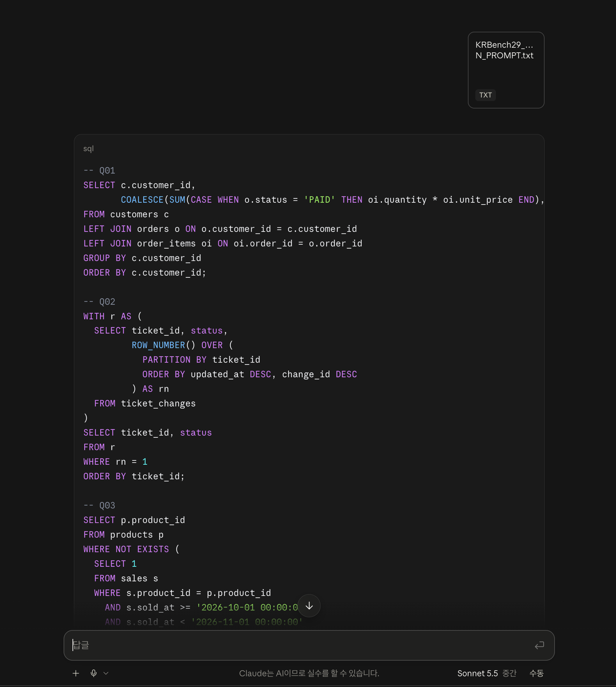Click the 'SELECT p.product_id' line
The image size is (616, 687).
134,520
